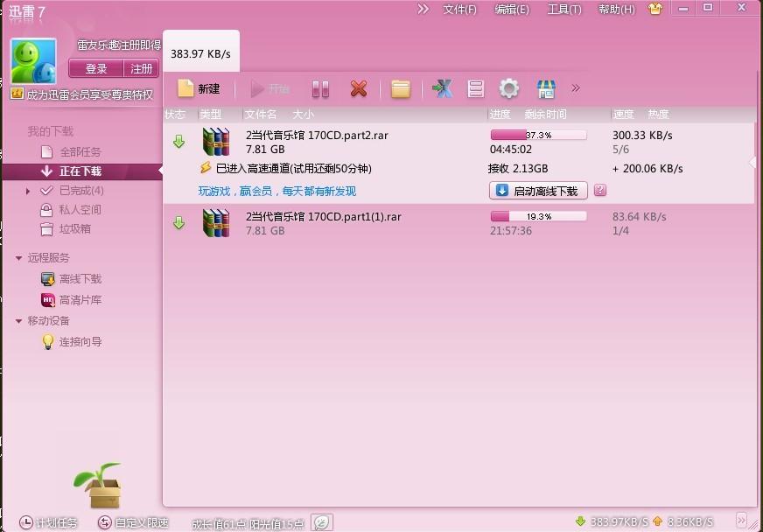Open the 工具(T) menu
Viewport: 763px width, 532px height.
pyautogui.click(x=564, y=10)
